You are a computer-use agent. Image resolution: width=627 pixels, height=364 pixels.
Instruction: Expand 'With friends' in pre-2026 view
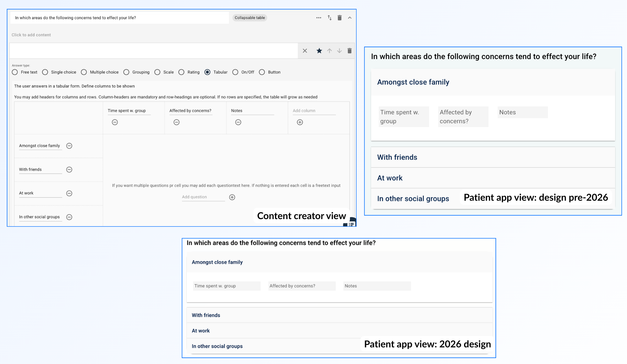click(x=397, y=157)
